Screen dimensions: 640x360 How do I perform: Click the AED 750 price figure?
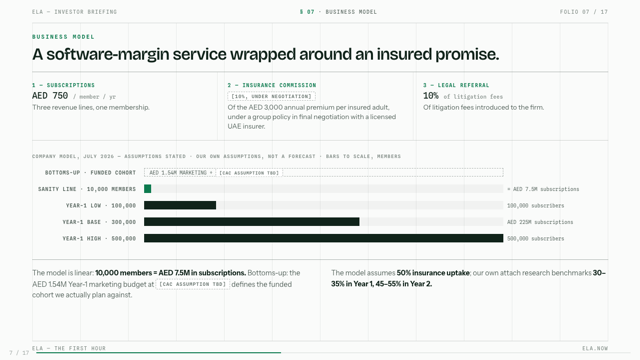[50, 96]
